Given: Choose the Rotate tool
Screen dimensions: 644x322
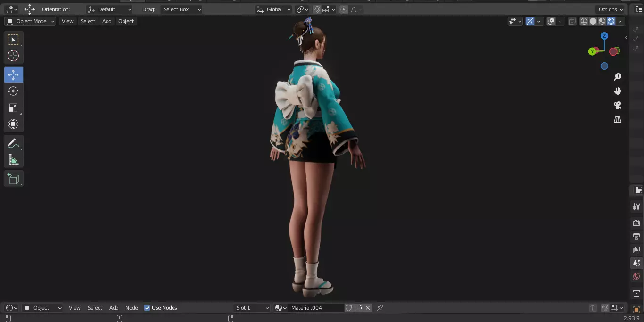Looking at the screenshot, I should [x=13, y=91].
